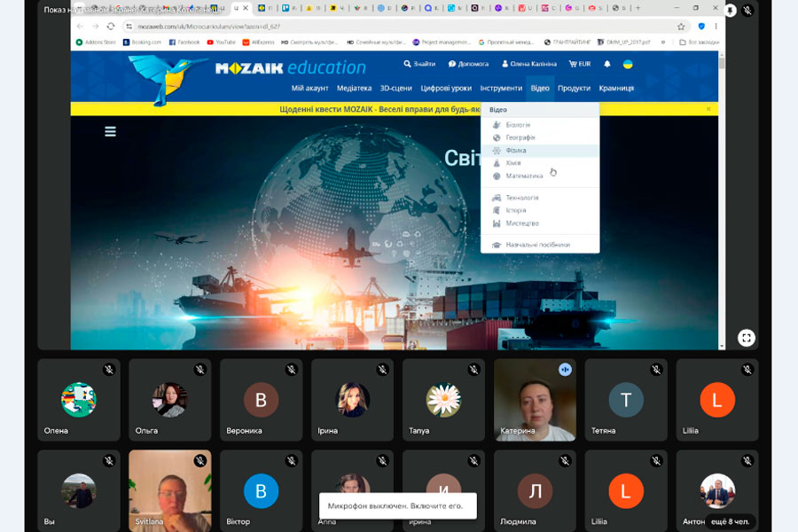Open the browser three-dot menu
Screen dimensions: 798x532
[716, 27]
